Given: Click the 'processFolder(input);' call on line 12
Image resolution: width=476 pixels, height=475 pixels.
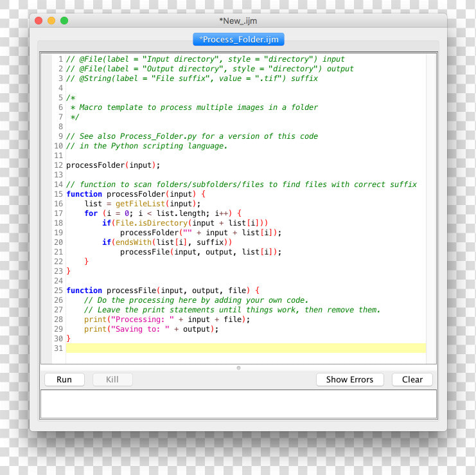Looking at the screenshot, I should (113, 165).
